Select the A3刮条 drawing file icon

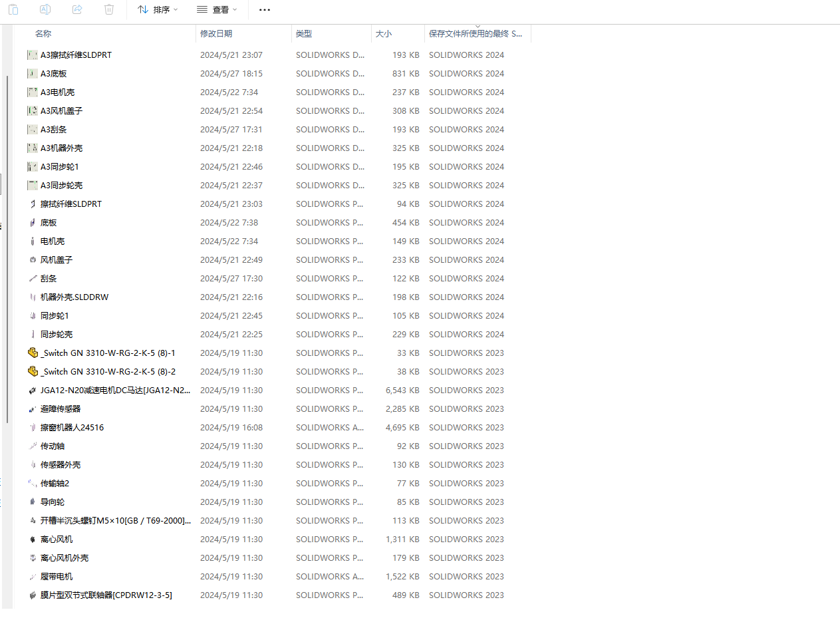coord(33,129)
